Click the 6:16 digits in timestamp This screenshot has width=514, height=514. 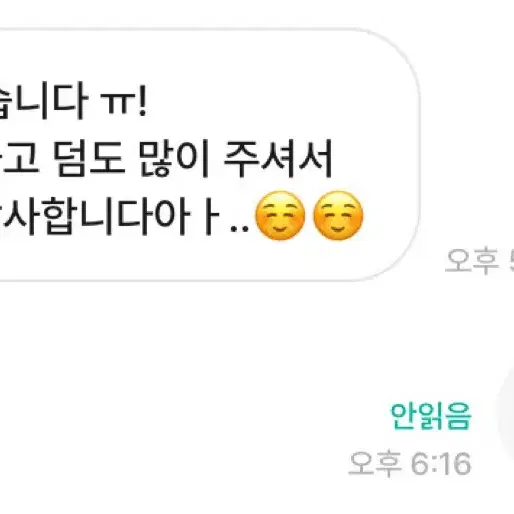click(441, 463)
